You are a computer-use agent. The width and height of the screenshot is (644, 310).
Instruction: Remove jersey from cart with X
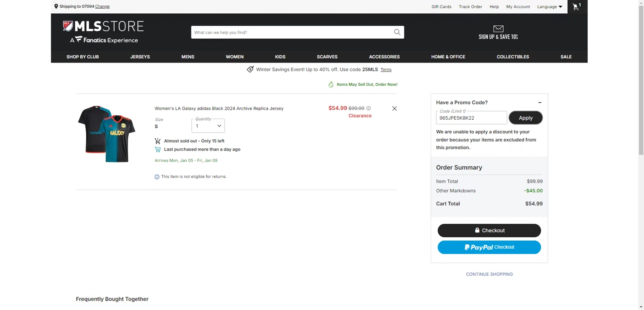click(x=395, y=108)
